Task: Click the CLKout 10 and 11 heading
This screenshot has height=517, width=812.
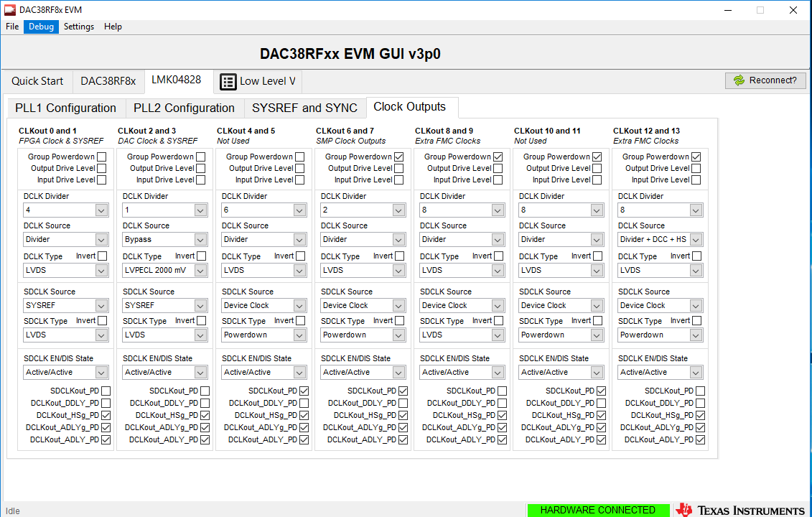Action: (x=547, y=131)
